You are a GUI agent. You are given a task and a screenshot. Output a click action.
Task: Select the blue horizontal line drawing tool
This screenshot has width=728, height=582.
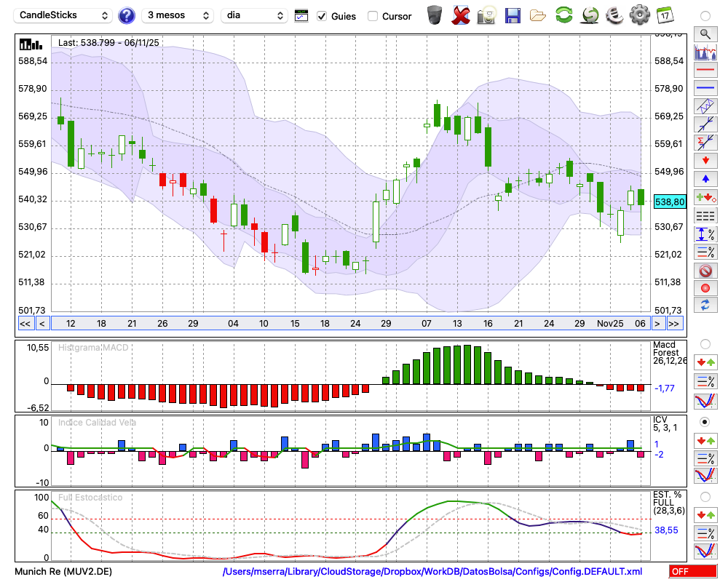tap(705, 88)
